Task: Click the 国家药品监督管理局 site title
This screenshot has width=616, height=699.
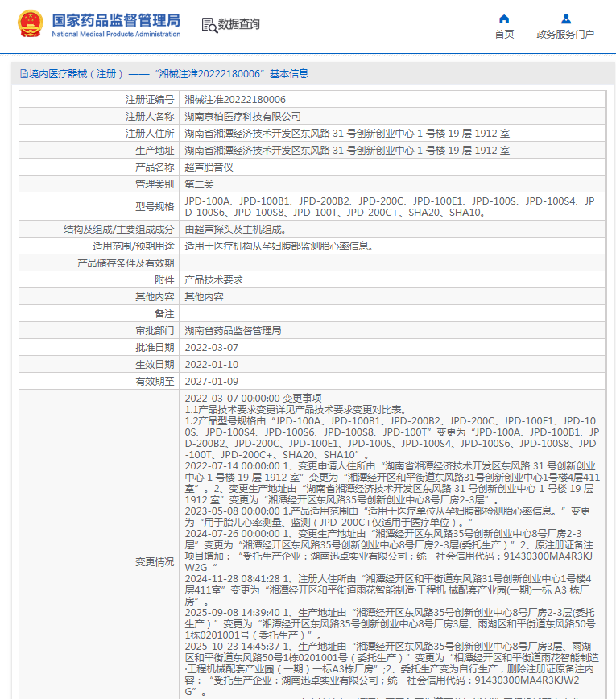Action: tap(116, 21)
